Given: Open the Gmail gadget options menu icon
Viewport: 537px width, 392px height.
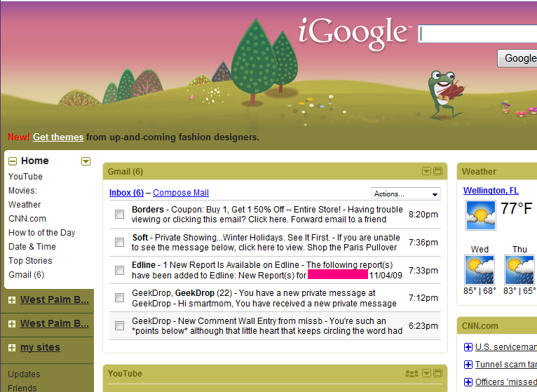Looking at the screenshot, I should coord(426,172).
